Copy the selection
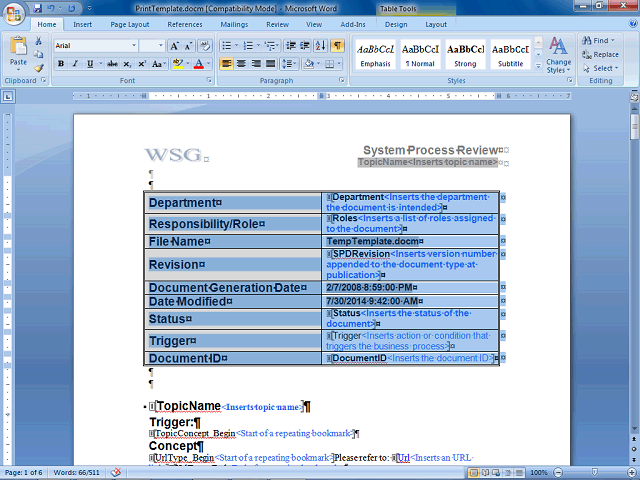The height and width of the screenshot is (480, 640). pos(38,54)
